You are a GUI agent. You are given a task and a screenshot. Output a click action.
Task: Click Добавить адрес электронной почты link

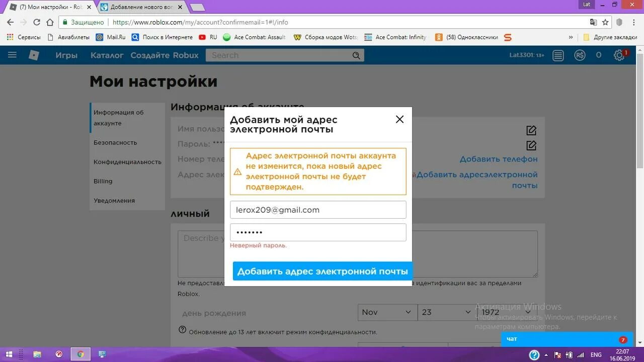pos(477,180)
